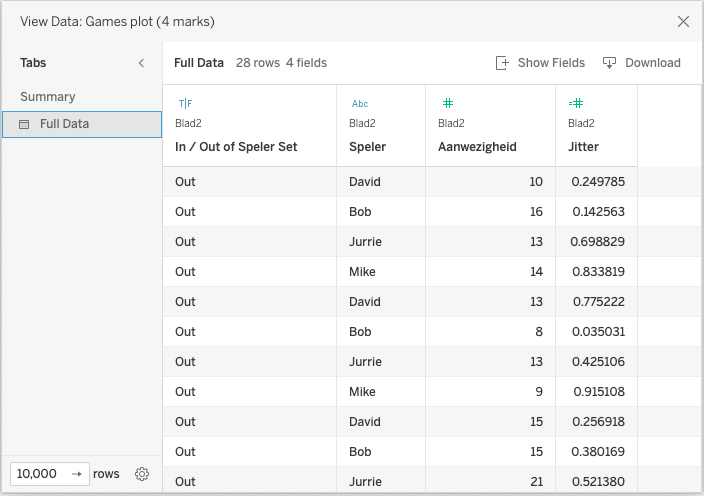Click the row count input field

pyautogui.click(x=38, y=474)
